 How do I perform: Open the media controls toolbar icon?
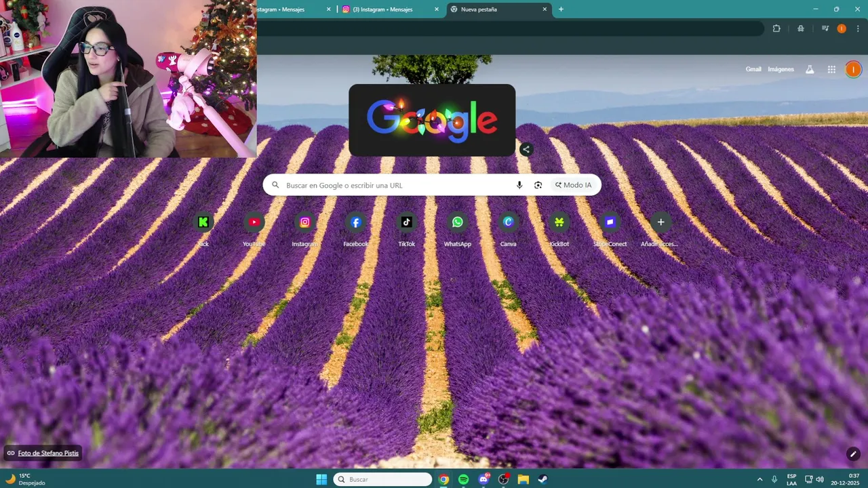[825, 28]
